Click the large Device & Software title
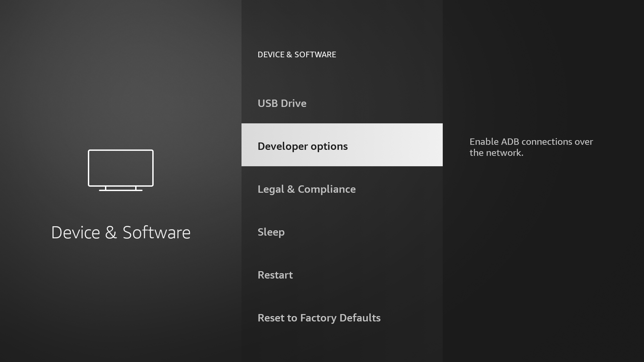The width and height of the screenshot is (644, 362). pos(121,232)
